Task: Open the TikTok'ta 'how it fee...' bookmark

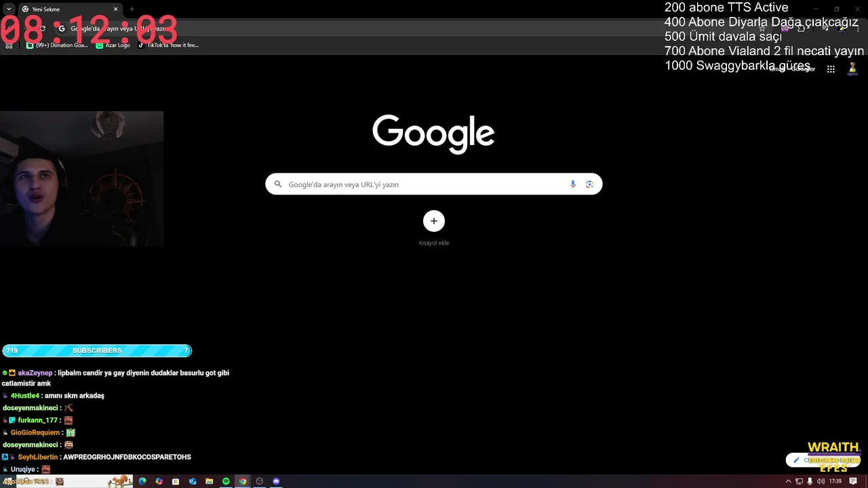Action: [x=168, y=45]
